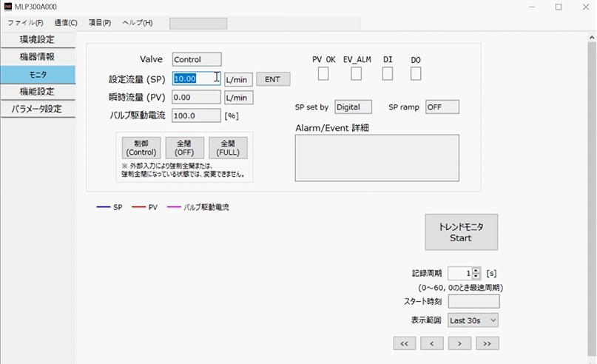
Task: Open the 通信(C) menu
Action: tap(66, 23)
